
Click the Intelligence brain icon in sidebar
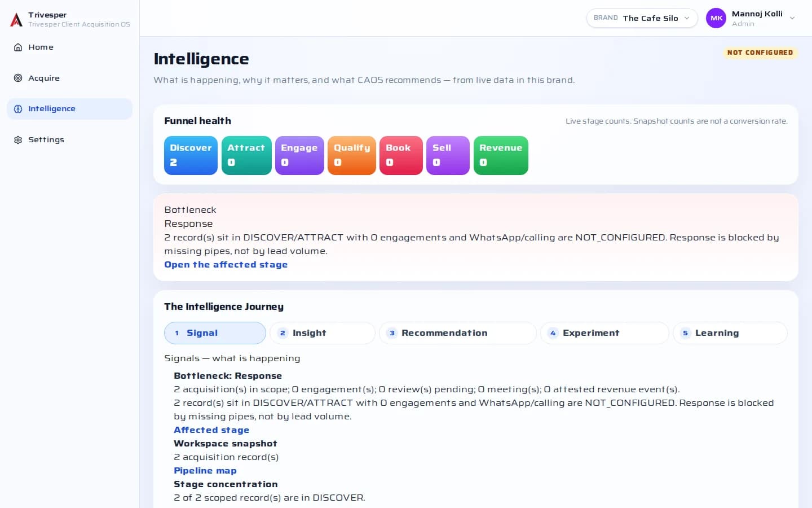[18, 109]
